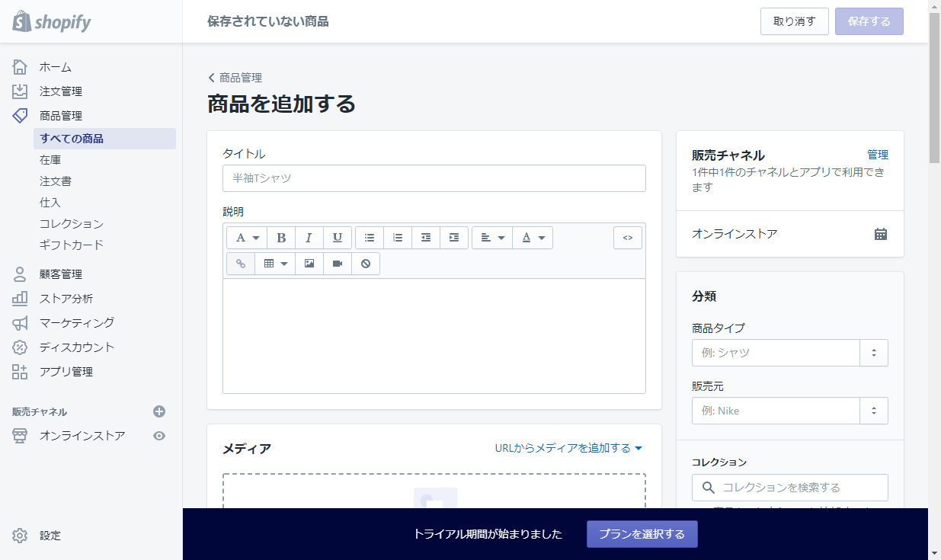The image size is (941, 560).
Task: Click the タイトル input field
Action: coord(434,178)
